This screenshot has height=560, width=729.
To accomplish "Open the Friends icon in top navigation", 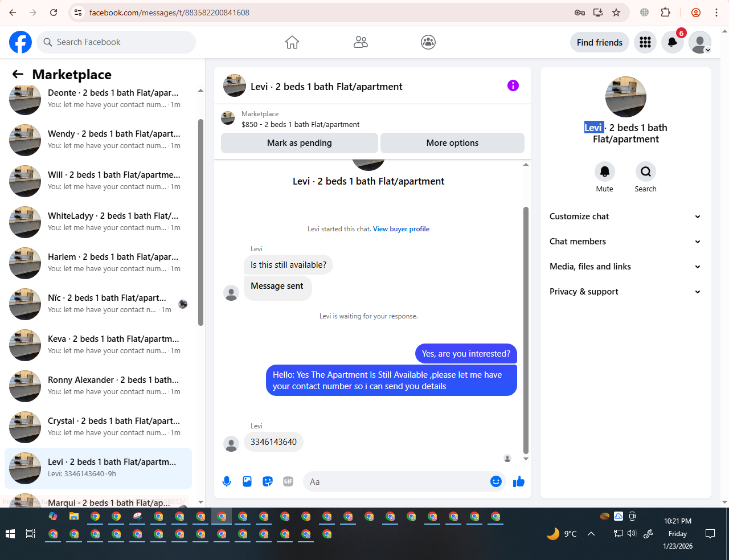I will tap(361, 42).
